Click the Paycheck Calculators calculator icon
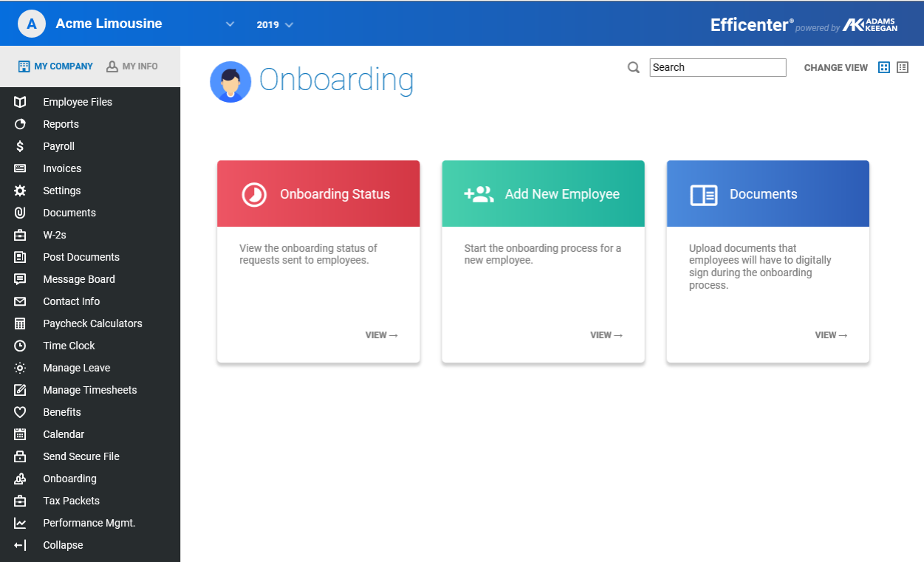 20,323
